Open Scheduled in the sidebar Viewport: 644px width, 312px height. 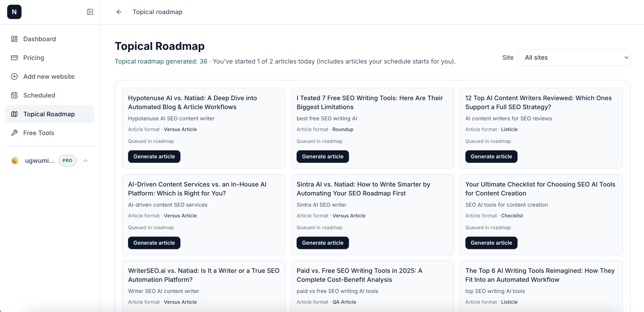[x=50, y=95]
